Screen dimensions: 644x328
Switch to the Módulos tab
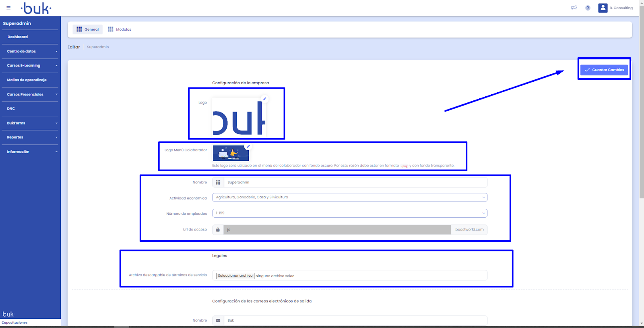pos(120,29)
